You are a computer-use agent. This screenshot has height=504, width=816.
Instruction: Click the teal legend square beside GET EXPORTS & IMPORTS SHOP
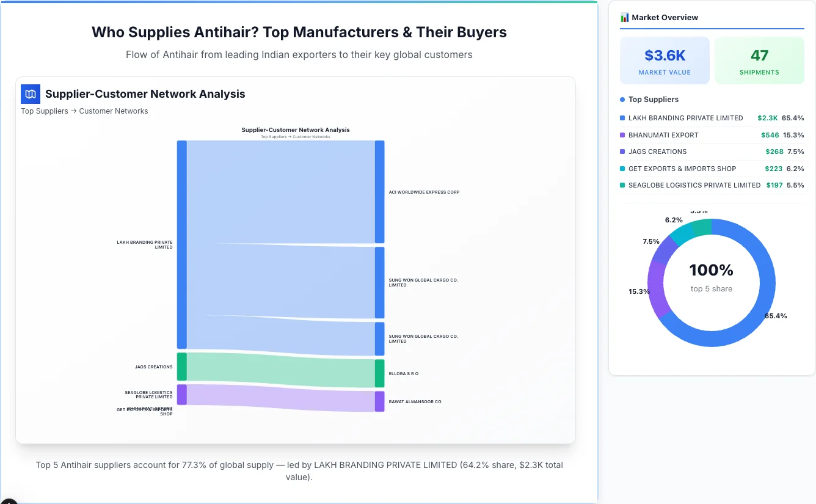click(622, 169)
